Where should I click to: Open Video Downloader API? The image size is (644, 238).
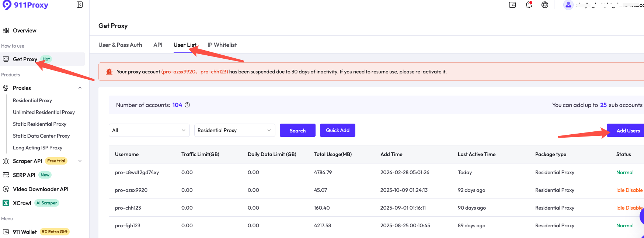(41, 189)
